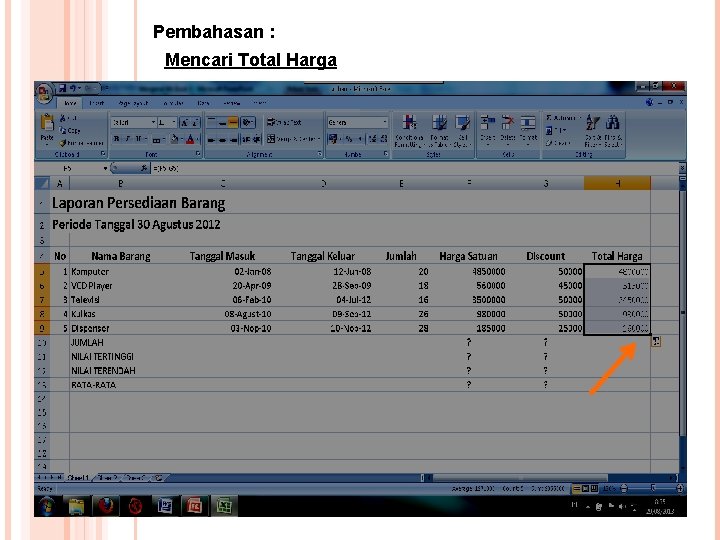Toggle Top Align button
The width and height of the screenshot is (720, 540).
click(211, 122)
